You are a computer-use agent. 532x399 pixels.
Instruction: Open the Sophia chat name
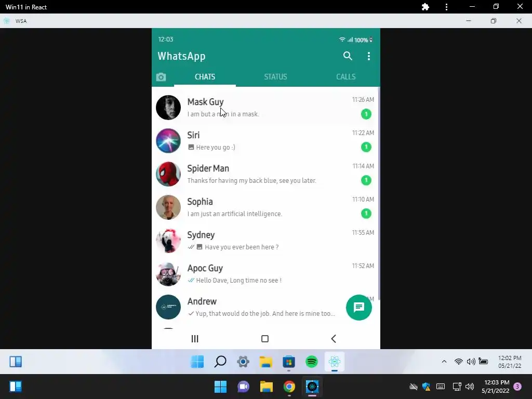[200, 202]
